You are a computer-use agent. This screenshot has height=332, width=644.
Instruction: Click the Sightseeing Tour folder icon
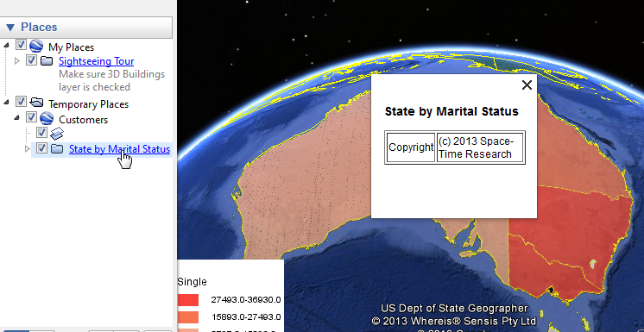pos(47,61)
